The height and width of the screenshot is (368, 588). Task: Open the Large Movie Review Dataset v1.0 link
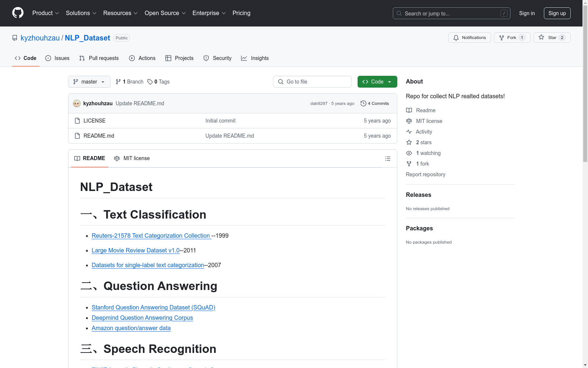coord(136,250)
